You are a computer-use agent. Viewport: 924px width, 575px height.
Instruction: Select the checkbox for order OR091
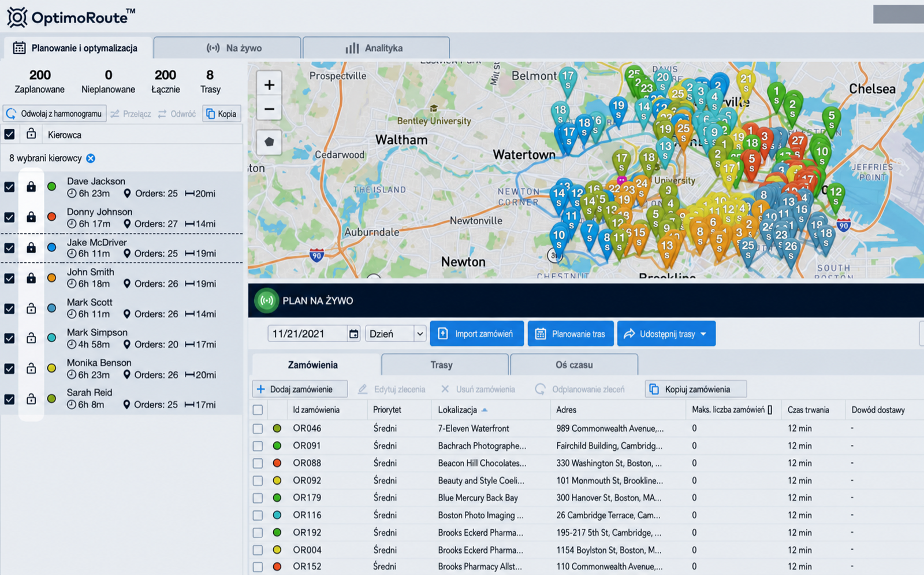[258, 446]
